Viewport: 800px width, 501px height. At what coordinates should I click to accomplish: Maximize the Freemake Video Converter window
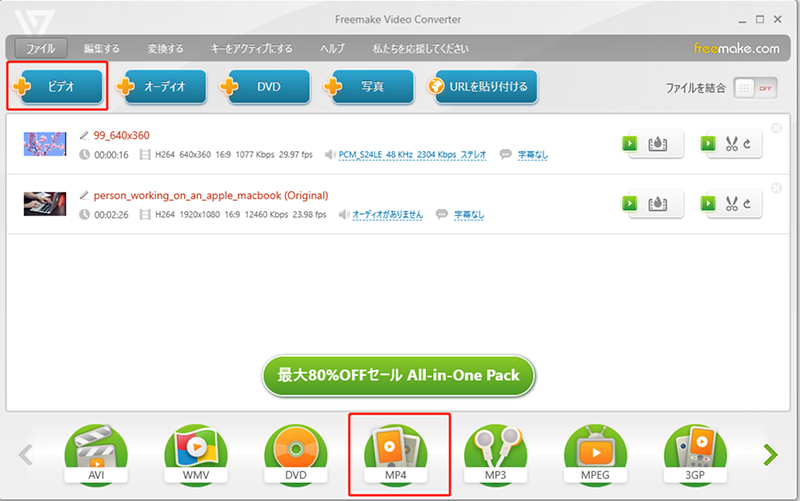[x=760, y=19]
